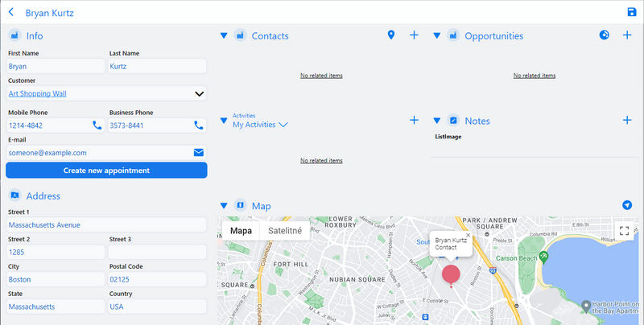Image resolution: width=644 pixels, height=325 pixels.
Task: Select the Mapa map view tab
Action: 241,231
